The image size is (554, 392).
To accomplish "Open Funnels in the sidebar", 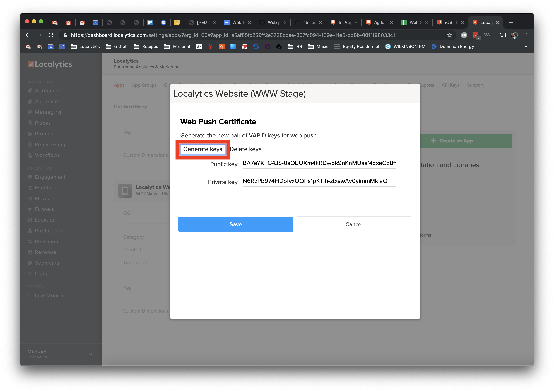I will click(x=41, y=209).
